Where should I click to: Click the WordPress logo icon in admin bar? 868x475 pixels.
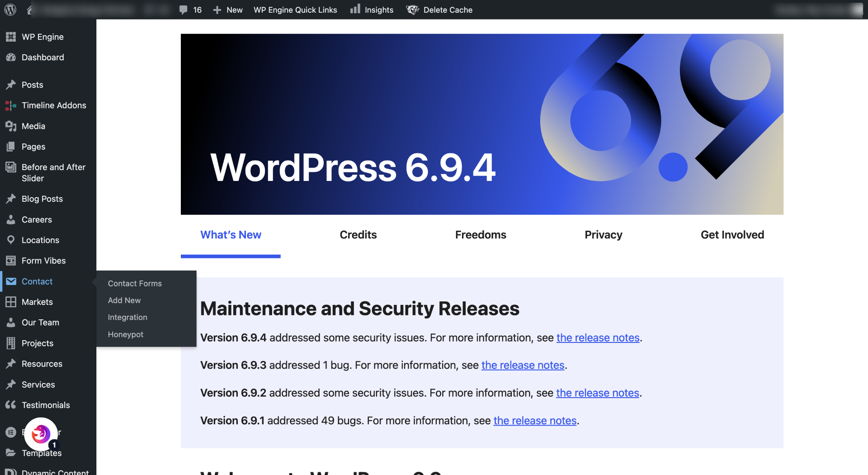point(10,9)
